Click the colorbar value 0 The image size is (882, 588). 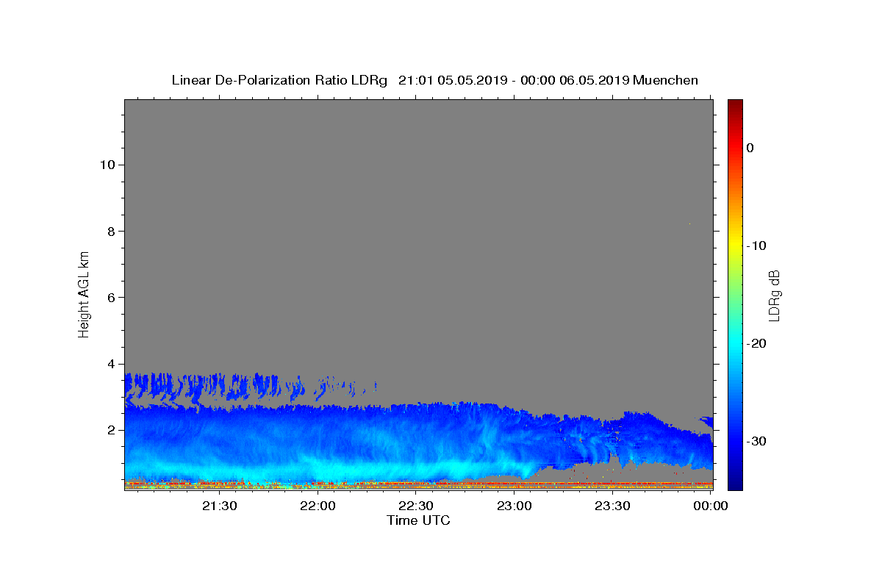(750, 148)
